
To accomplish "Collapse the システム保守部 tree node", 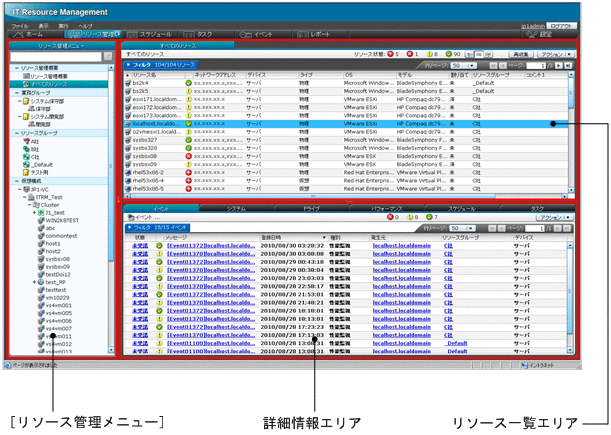I will (20, 101).
